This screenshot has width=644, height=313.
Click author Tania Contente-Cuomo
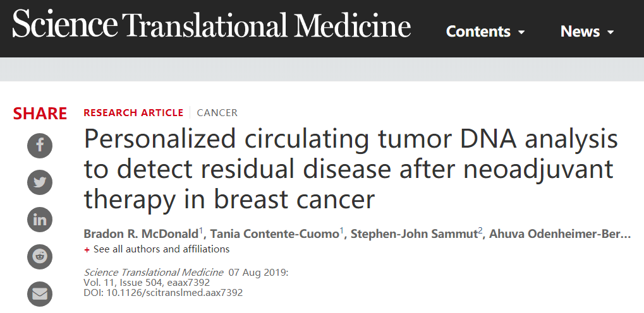277,234
